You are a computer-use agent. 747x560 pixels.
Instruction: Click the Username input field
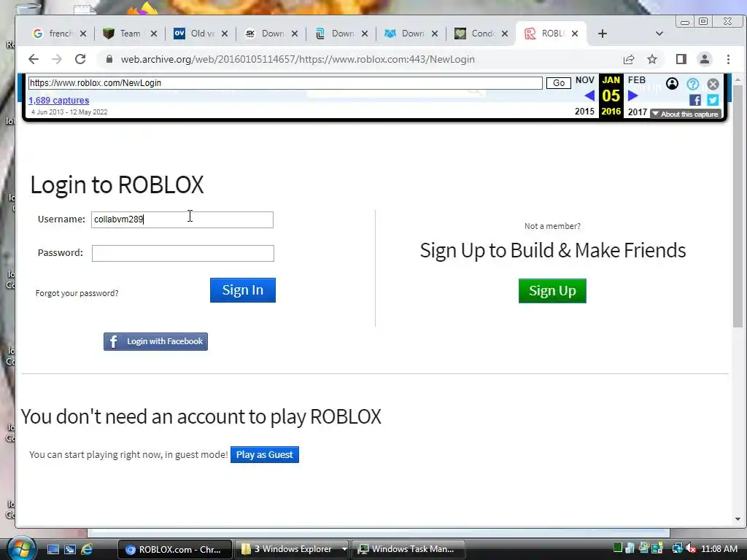182,219
